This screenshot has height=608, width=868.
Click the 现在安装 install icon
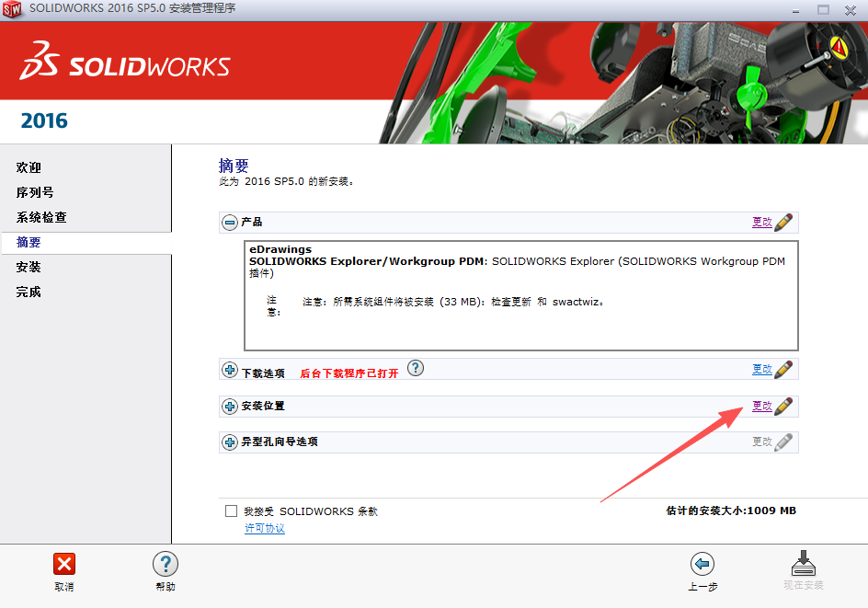pos(803,564)
